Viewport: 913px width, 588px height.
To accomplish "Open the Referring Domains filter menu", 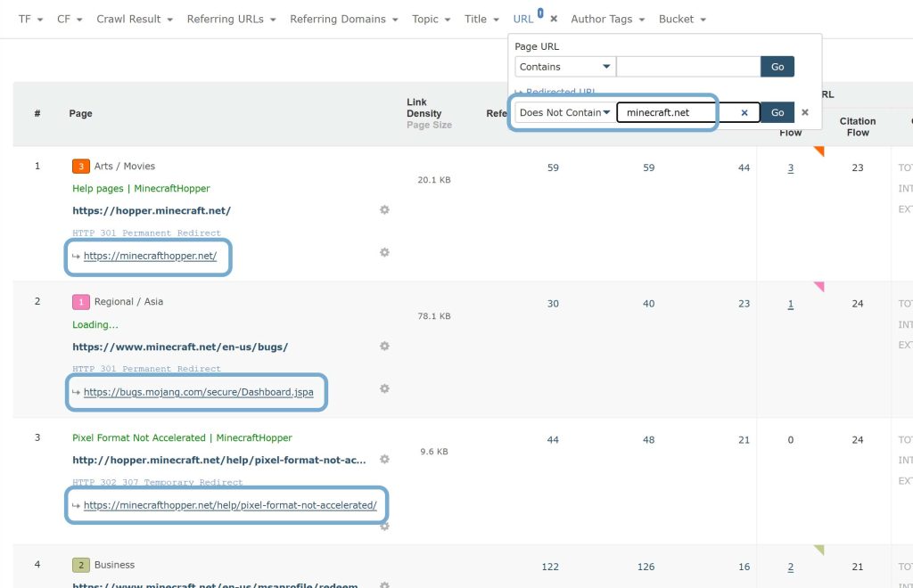I will pos(343,20).
